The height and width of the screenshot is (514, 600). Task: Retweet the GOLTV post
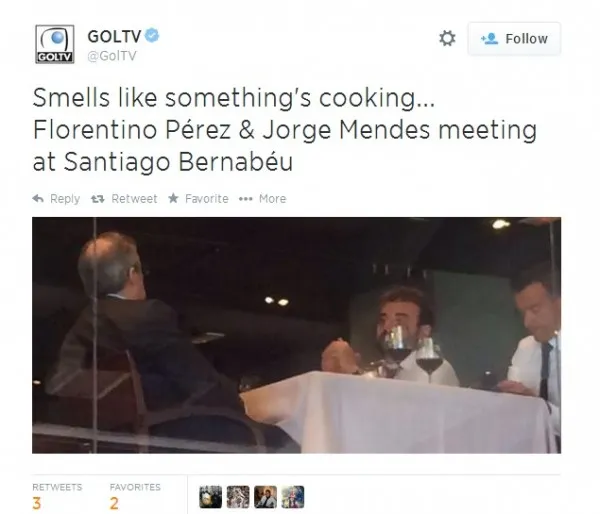click(124, 199)
